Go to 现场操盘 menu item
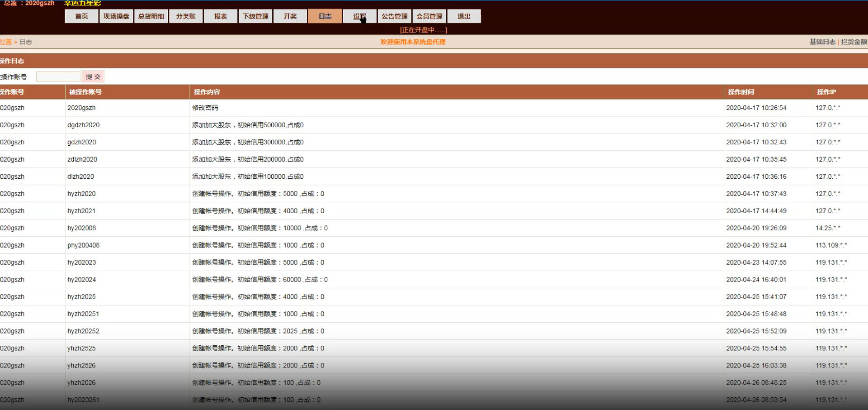 tap(116, 16)
